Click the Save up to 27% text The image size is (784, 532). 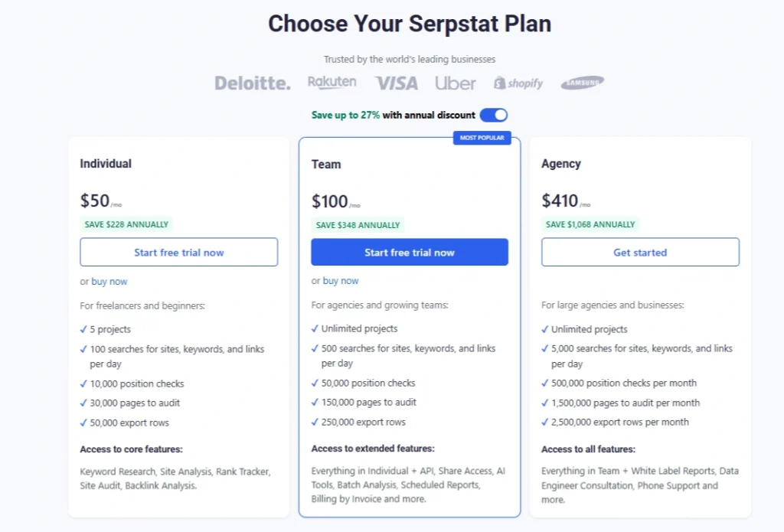tap(345, 115)
